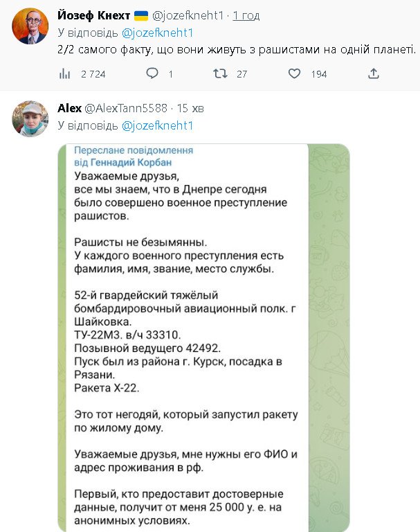
Task: Open the @AlexTann5588 handle
Action: [x=126, y=108]
